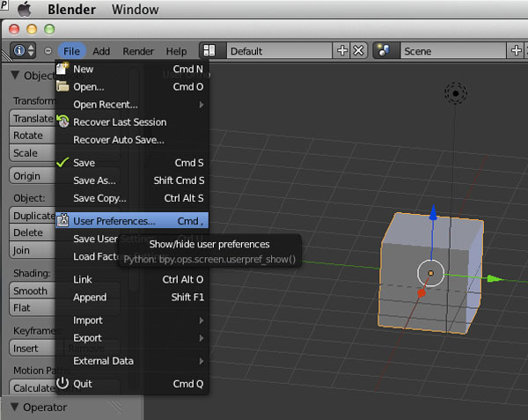Close the File menu in header

(x=71, y=51)
